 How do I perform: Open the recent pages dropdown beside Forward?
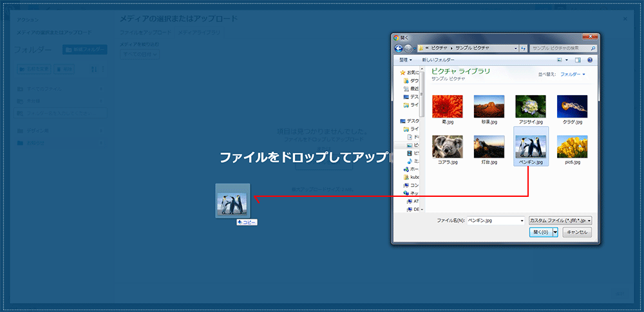point(414,48)
